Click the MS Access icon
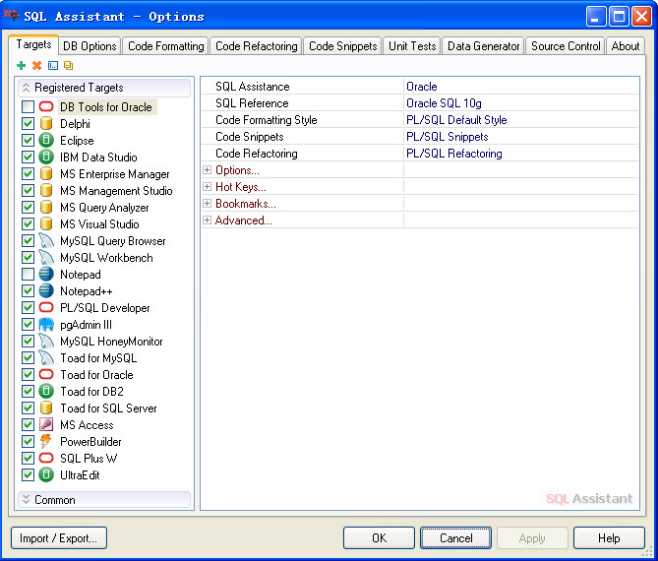 coord(46,425)
